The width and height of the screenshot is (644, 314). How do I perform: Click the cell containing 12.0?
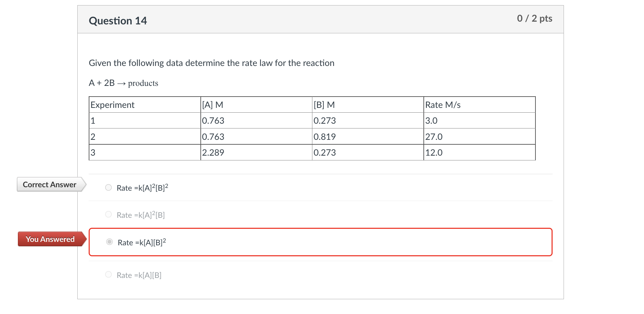434,152
